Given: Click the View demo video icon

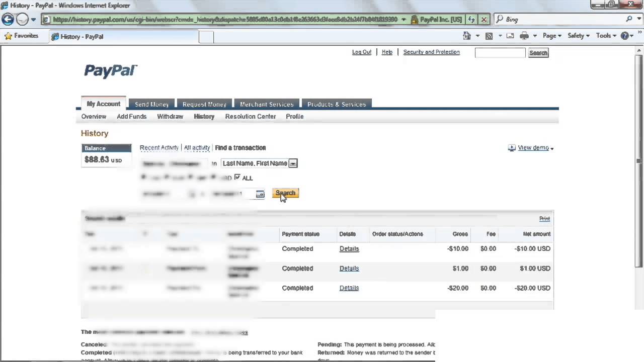Looking at the screenshot, I should click(x=512, y=148).
